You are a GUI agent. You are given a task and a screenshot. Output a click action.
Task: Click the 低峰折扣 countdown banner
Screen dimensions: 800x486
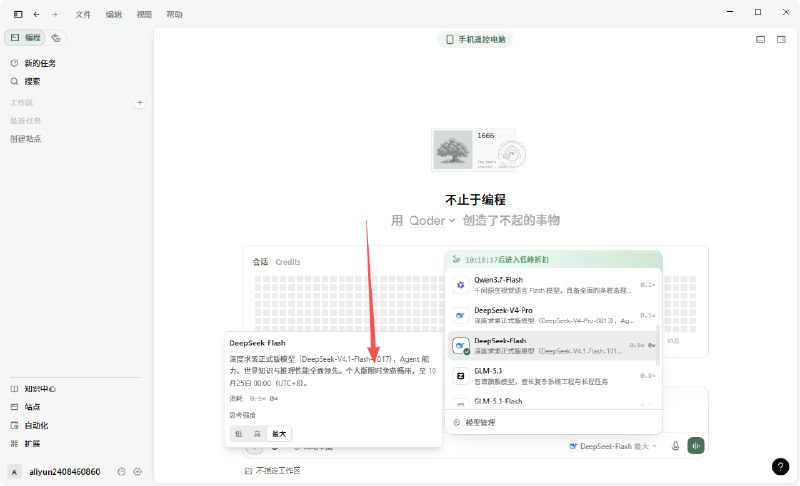554,260
